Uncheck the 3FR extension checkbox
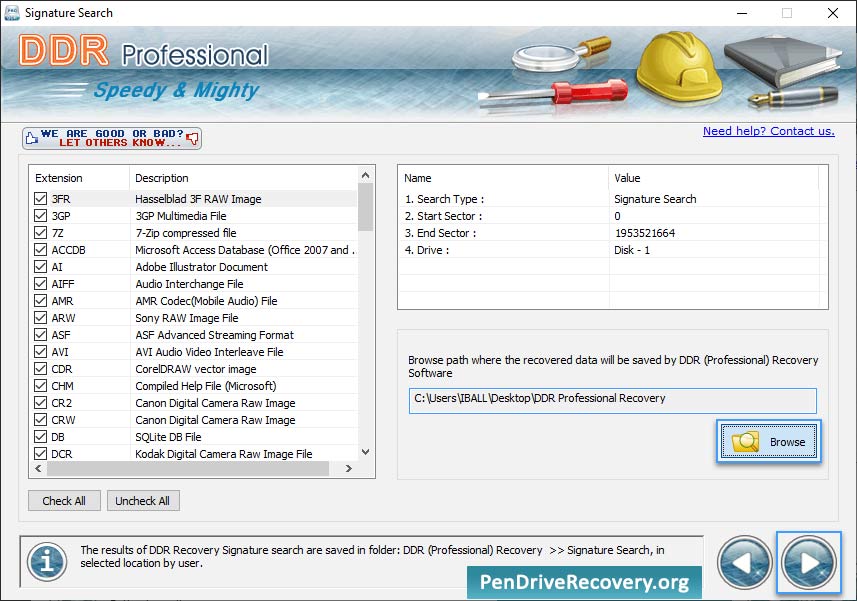Image resolution: width=857 pixels, height=601 pixels. point(40,198)
